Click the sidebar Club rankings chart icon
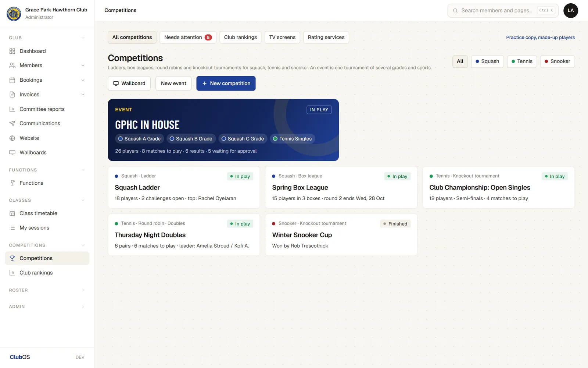 point(12,273)
